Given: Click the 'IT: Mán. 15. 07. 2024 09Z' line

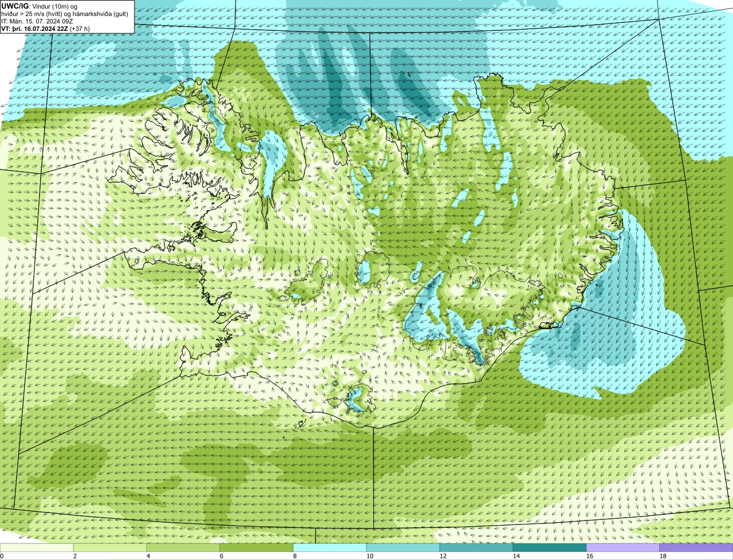Looking at the screenshot, I should [x=37, y=21].
